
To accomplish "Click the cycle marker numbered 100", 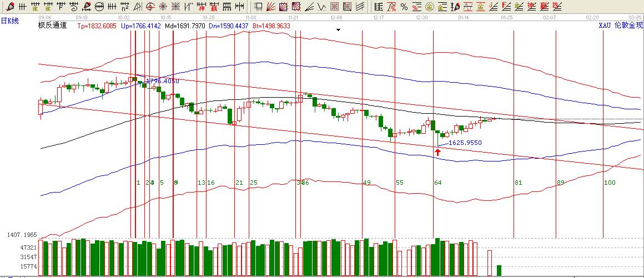I will pos(610,183).
